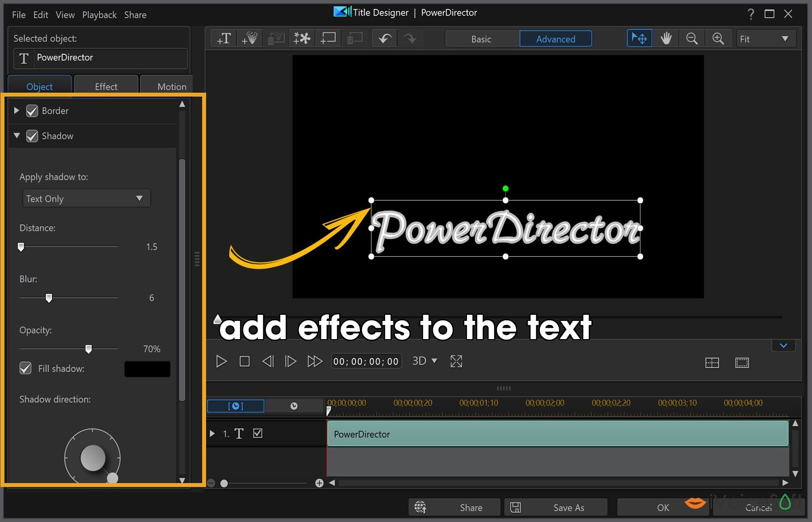Screen dimensions: 812x522
Task: Click the green rotation handle on text
Action: pyautogui.click(x=505, y=188)
